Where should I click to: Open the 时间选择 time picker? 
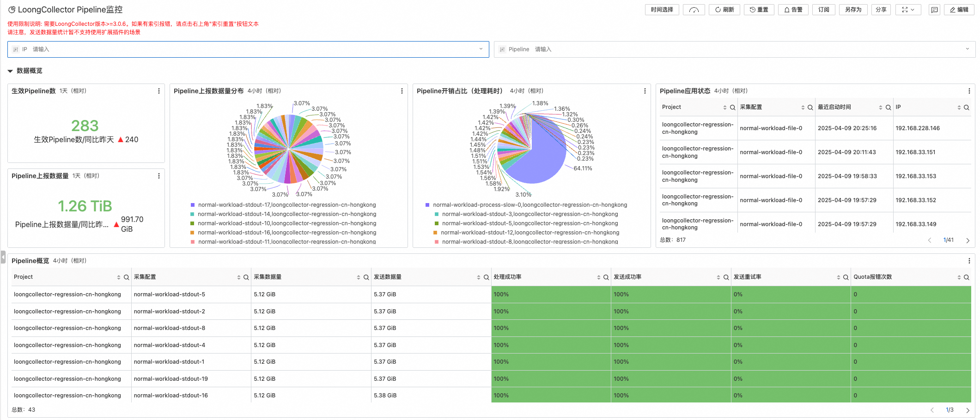point(662,10)
